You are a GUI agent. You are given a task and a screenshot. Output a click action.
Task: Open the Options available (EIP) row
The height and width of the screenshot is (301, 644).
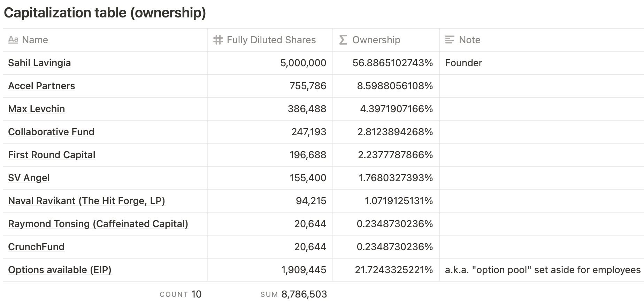point(60,270)
